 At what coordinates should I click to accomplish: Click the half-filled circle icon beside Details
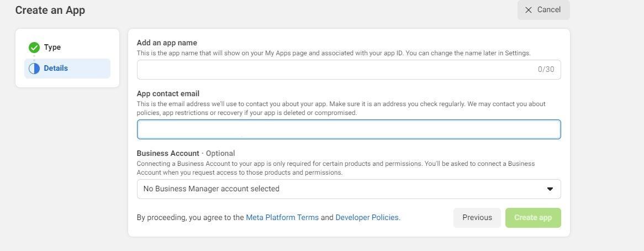[34, 69]
